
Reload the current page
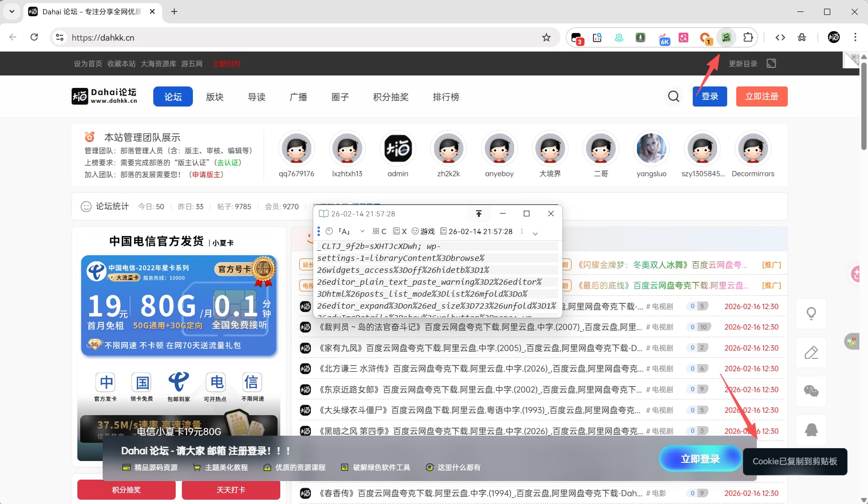pyautogui.click(x=34, y=37)
